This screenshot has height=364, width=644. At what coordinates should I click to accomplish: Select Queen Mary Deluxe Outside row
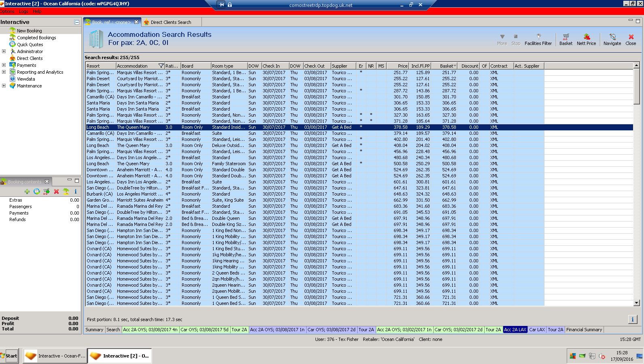click(x=359, y=145)
